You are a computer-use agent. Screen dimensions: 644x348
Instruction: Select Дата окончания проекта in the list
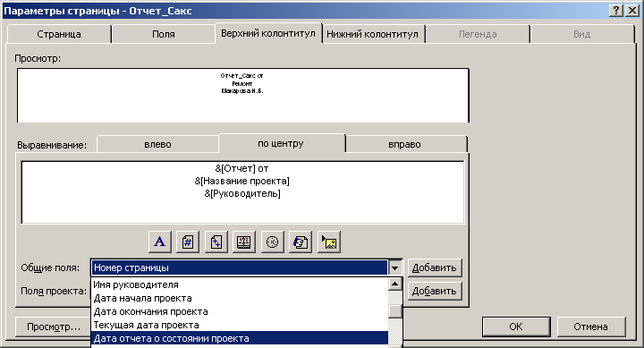[240, 312]
